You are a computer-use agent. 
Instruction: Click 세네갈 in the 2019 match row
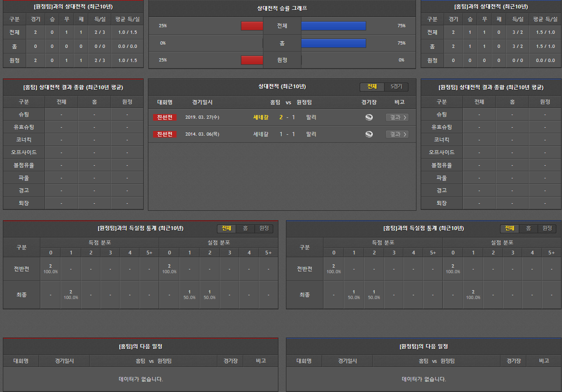tap(261, 117)
